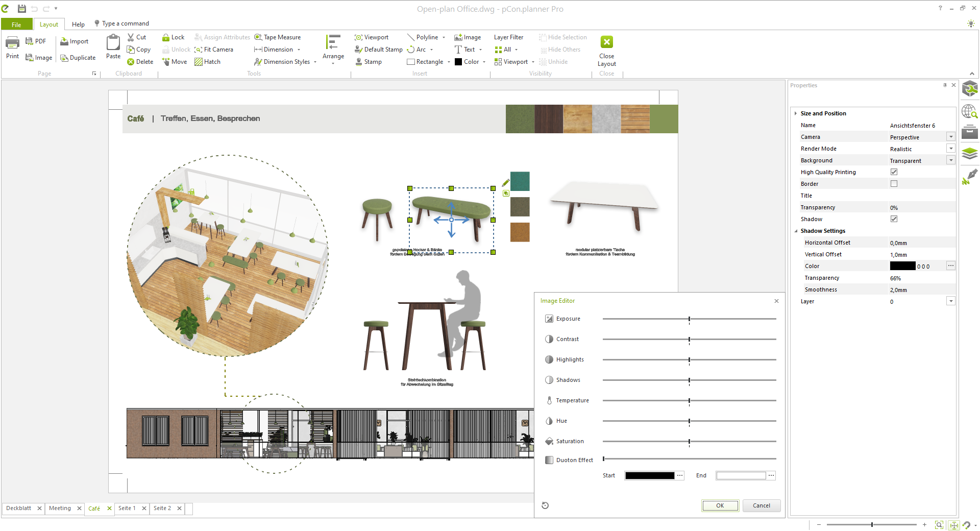Click the Stamp tool
This screenshot has width=980, height=531.
(369, 62)
